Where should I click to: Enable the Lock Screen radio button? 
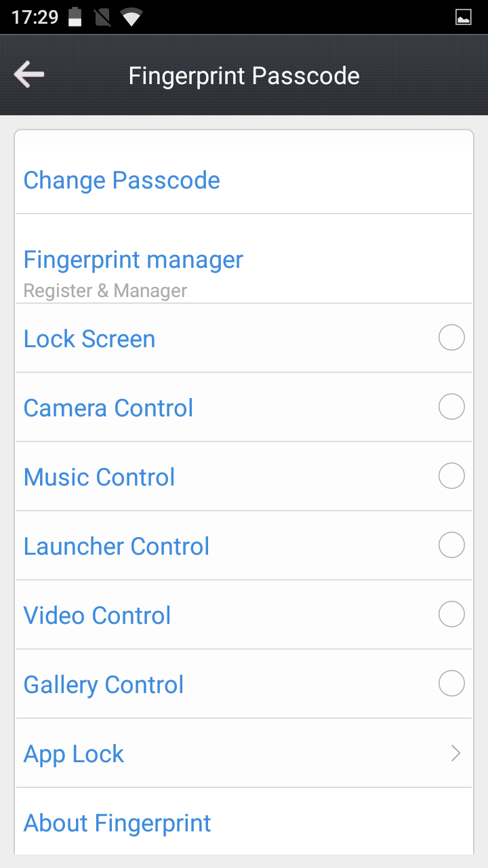451,338
